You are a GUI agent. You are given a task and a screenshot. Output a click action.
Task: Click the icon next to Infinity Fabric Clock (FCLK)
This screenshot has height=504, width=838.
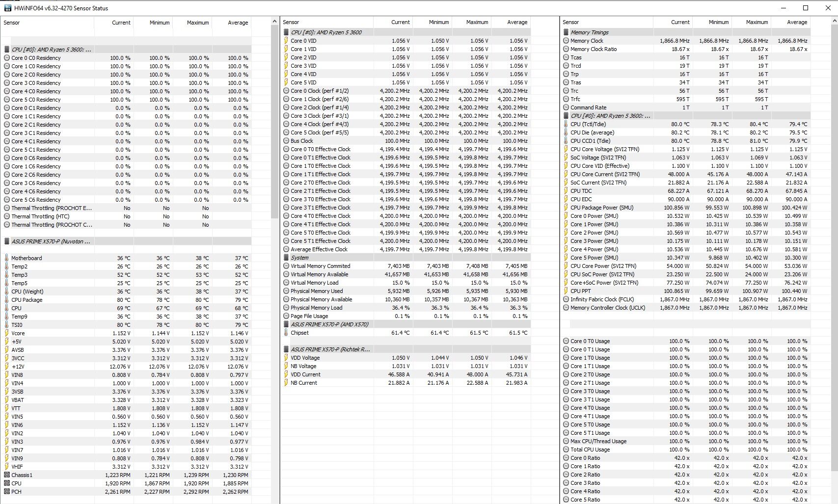coord(566,299)
